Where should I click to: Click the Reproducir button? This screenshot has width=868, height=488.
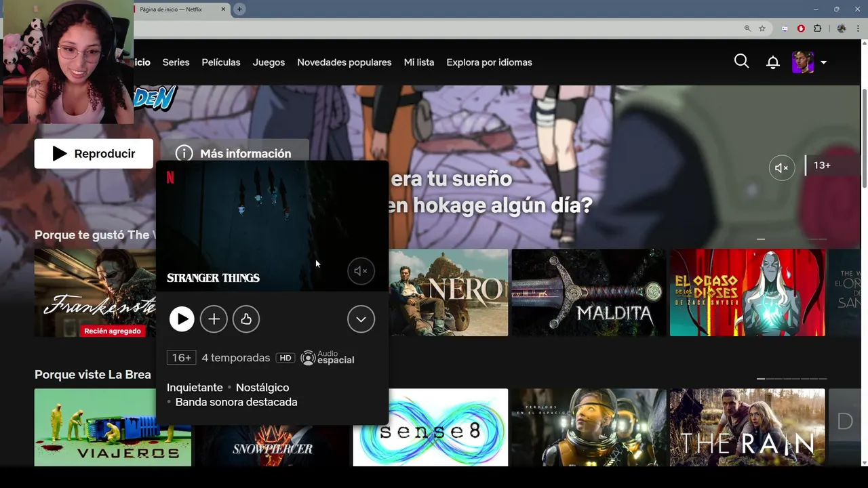(x=94, y=154)
